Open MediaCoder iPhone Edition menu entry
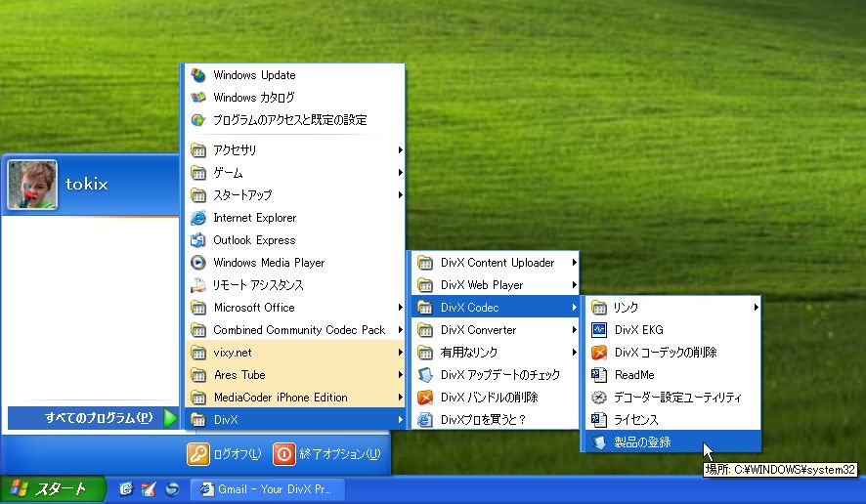 point(295,398)
